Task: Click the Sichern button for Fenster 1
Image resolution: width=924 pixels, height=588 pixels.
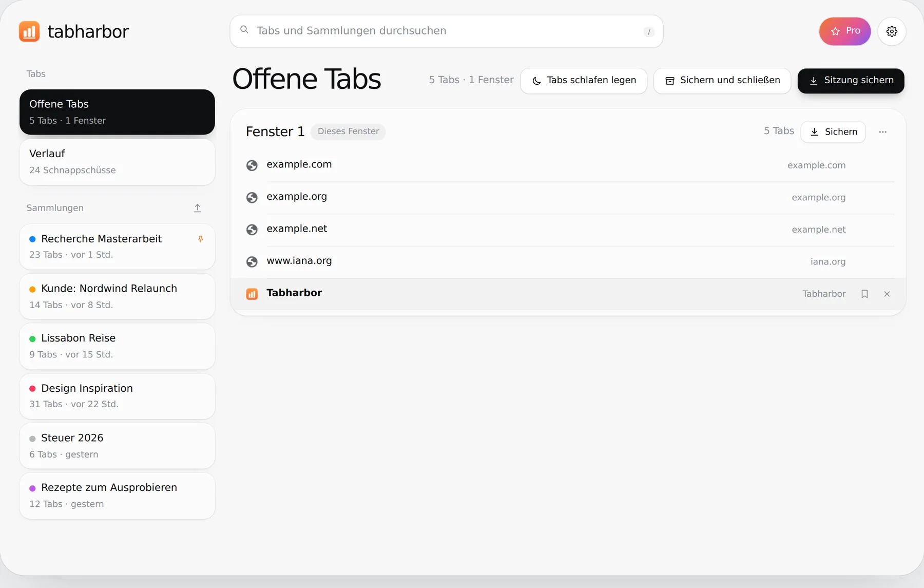Action: [833, 132]
